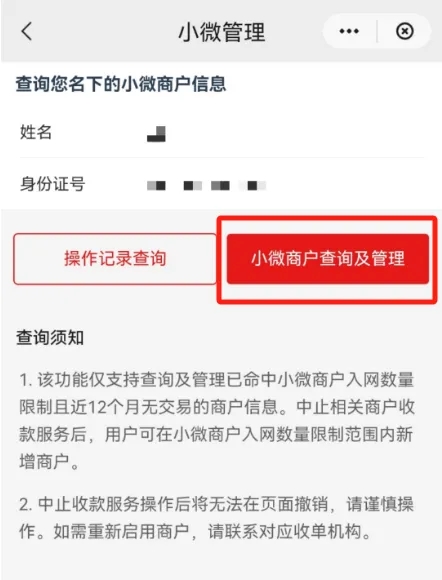Tap the 如需重新启用商户 text
442x580 pixels.
point(121,532)
